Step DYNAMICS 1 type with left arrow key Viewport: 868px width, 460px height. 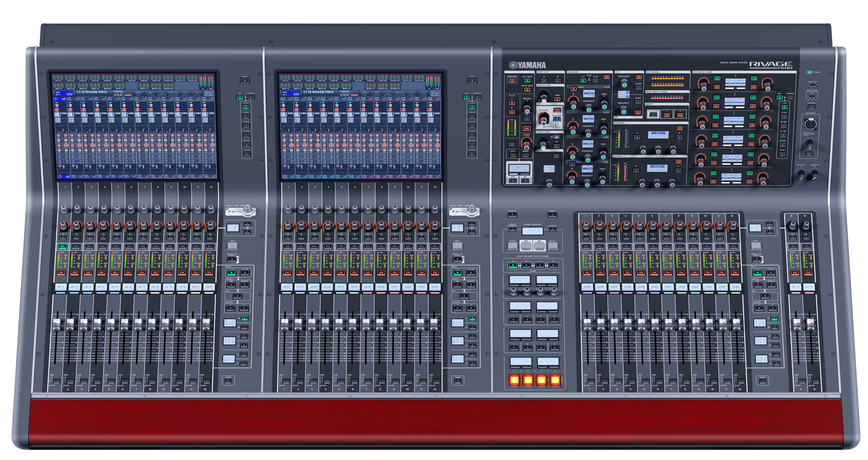(x=637, y=137)
